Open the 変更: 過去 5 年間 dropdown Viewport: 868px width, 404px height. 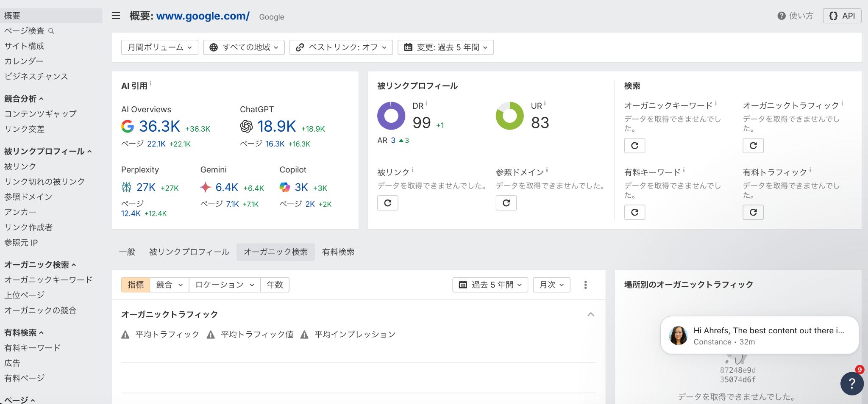(x=445, y=47)
